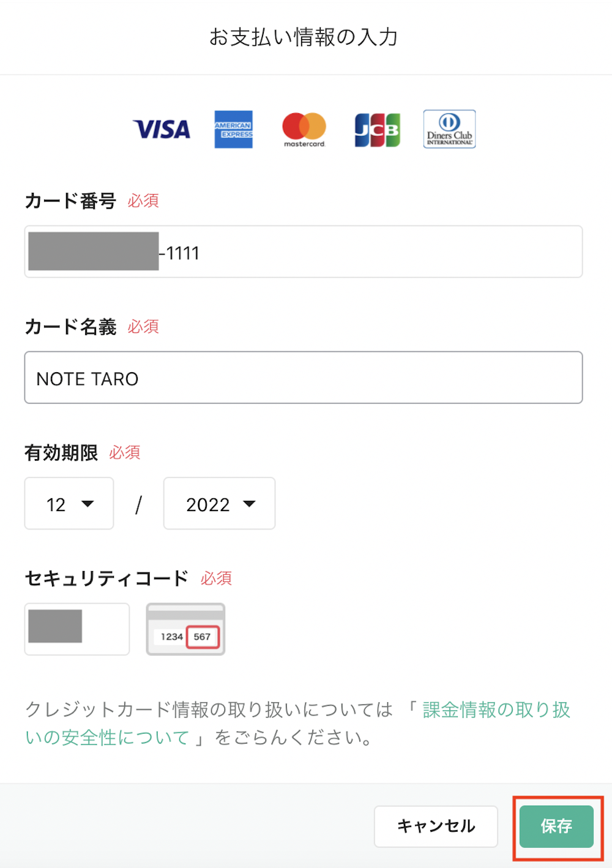
Task: Focus the security code input field
Action: pos(77,629)
